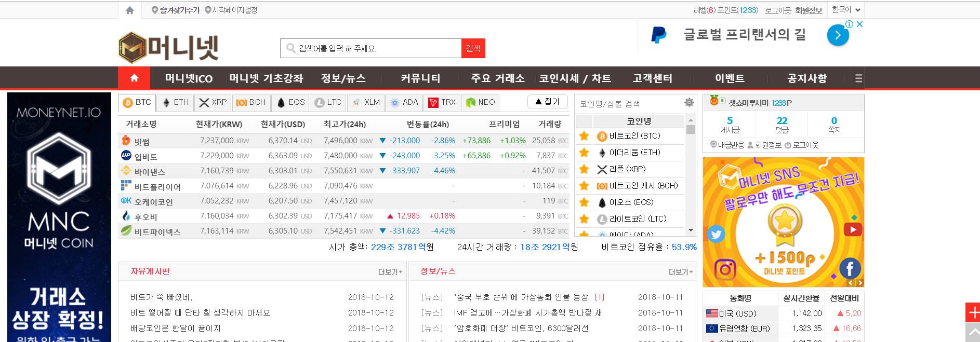
Task: Toggle favorite star for 비트코인 (BTC)
Action: pos(584,136)
